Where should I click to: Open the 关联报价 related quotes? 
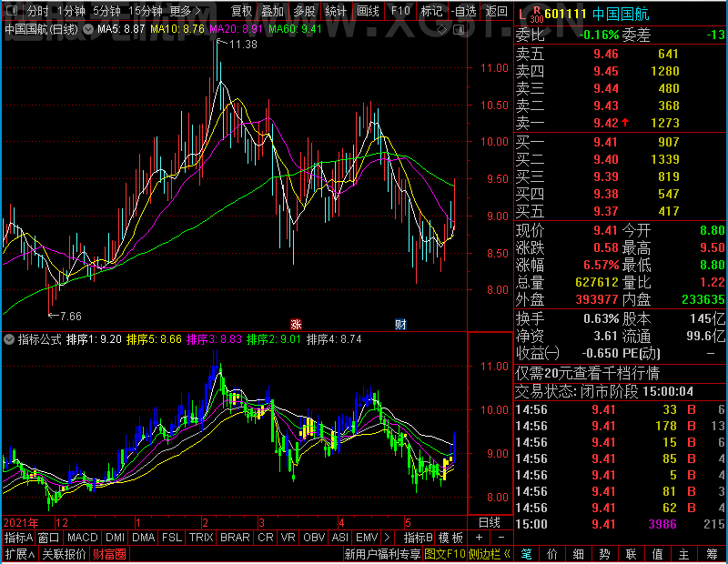[64, 554]
